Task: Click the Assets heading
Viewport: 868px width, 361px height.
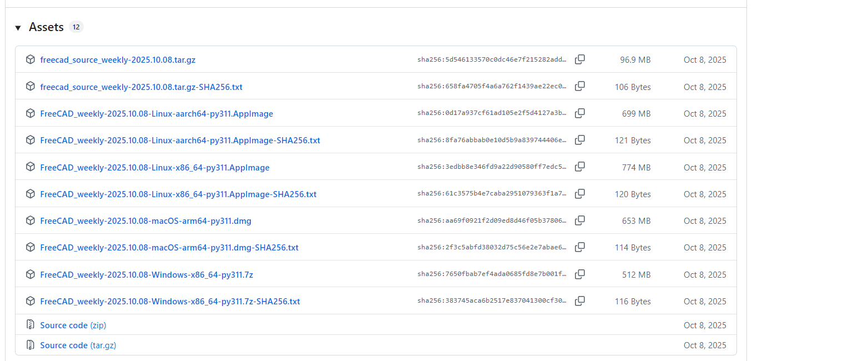Action: point(47,27)
